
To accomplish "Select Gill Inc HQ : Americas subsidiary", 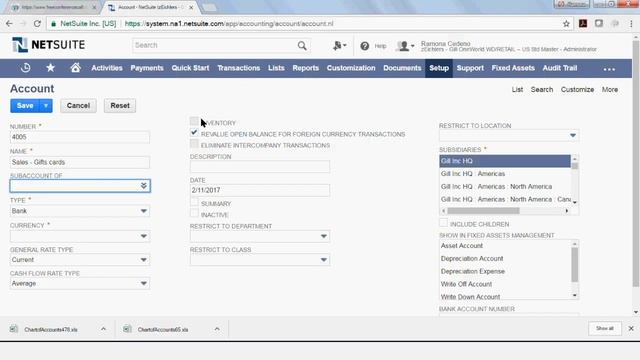I will [505, 173].
